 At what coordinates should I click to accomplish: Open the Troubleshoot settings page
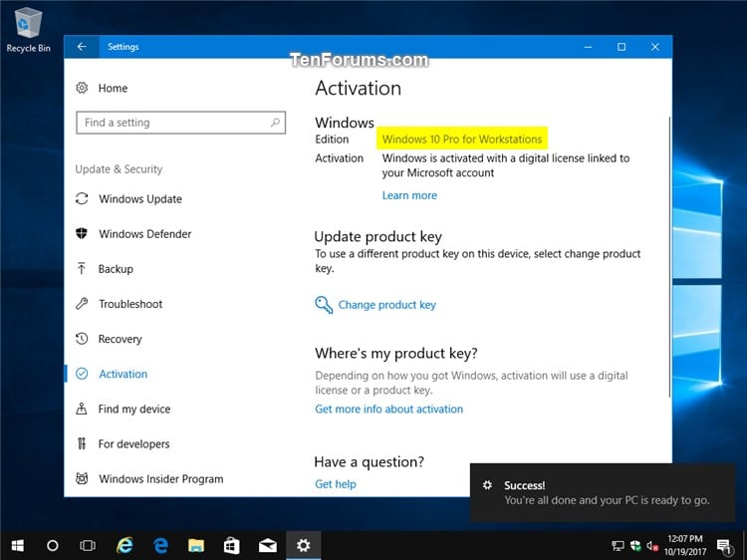coord(130,304)
